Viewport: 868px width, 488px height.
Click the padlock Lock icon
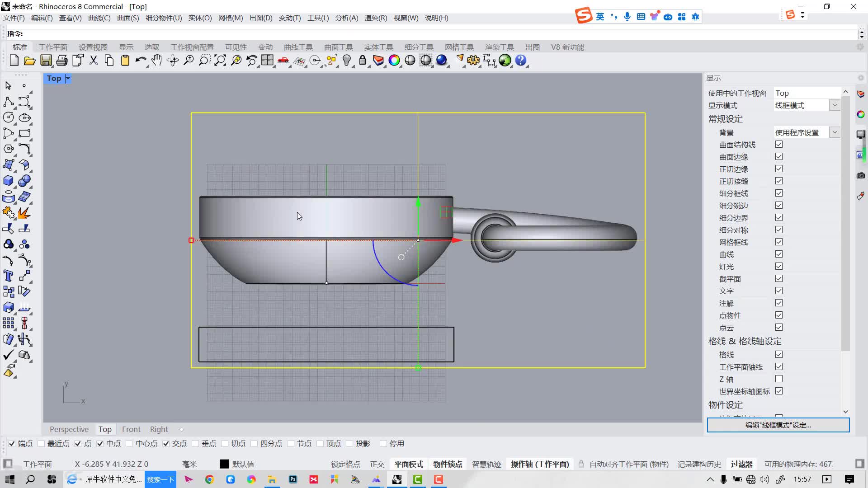click(x=363, y=61)
